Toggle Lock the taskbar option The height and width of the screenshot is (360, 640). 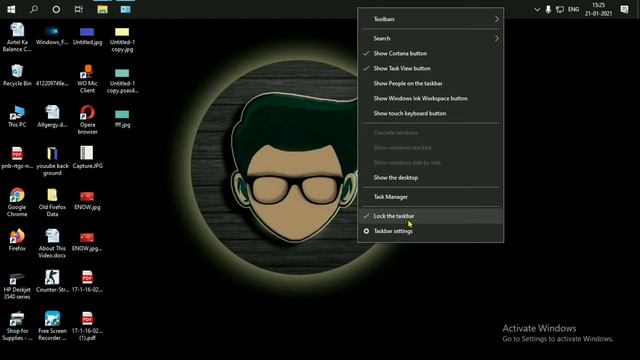(431, 216)
